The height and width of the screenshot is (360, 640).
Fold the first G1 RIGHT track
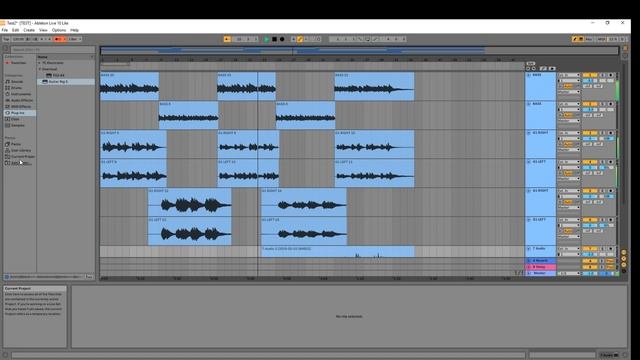coord(529,133)
